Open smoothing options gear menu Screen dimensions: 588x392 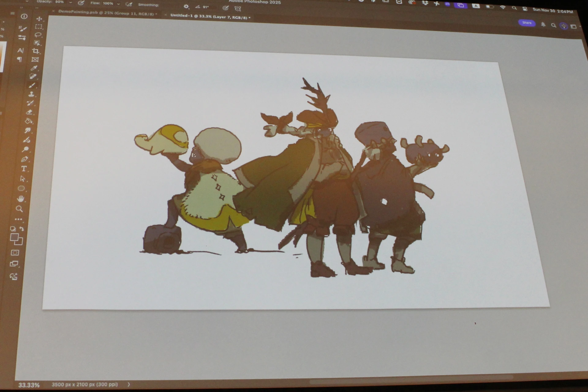(186, 6)
